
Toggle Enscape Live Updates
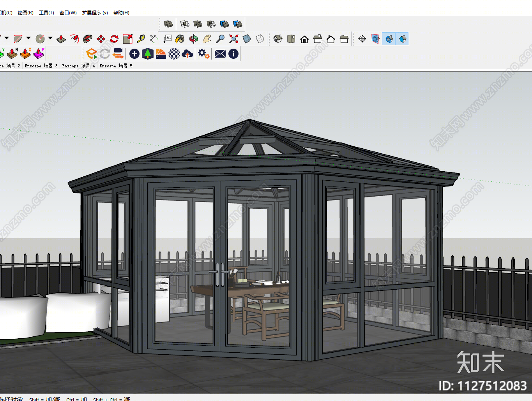point(104,54)
